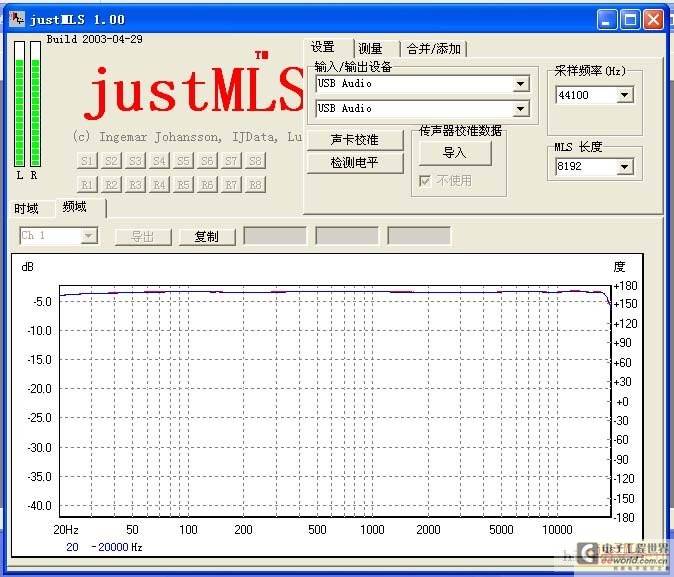The height and width of the screenshot is (577, 674).
Task: Click the 导出 export button
Action: tap(143, 236)
